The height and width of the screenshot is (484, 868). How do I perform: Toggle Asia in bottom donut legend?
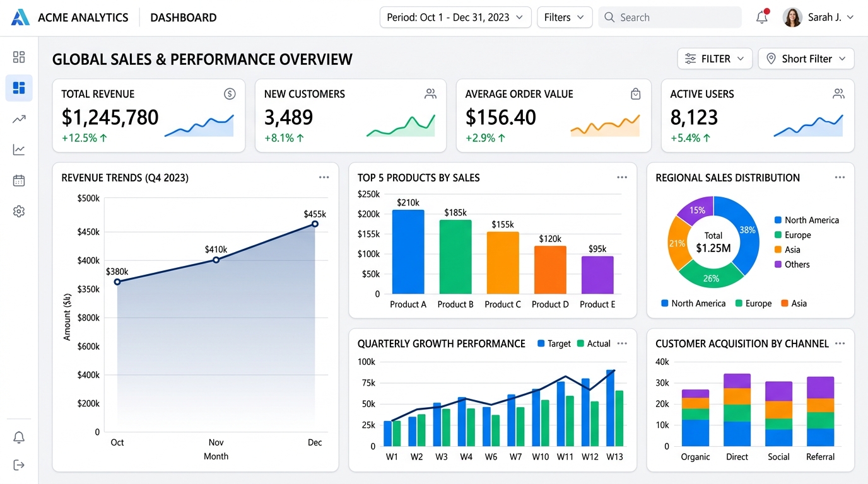(x=794, y=303)
